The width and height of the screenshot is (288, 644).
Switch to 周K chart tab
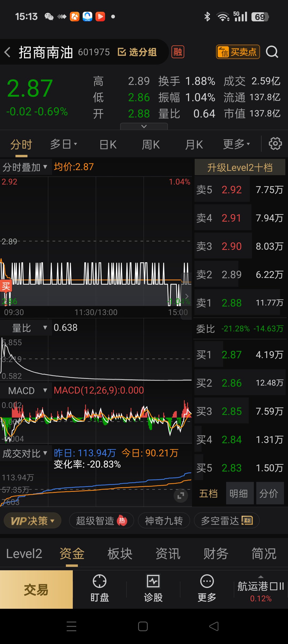[151, 144]
